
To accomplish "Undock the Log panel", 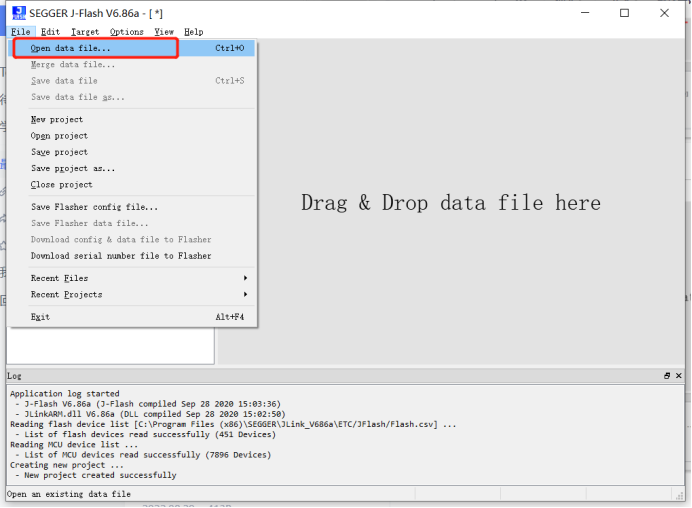I will 667,376.
